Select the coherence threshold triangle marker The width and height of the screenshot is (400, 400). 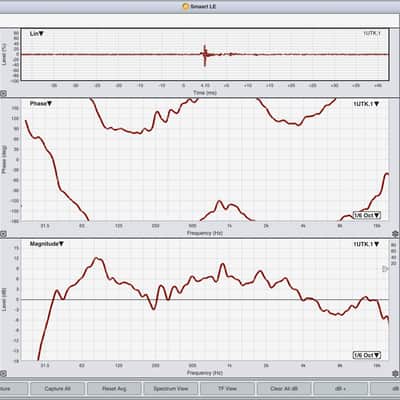(385, 269)
